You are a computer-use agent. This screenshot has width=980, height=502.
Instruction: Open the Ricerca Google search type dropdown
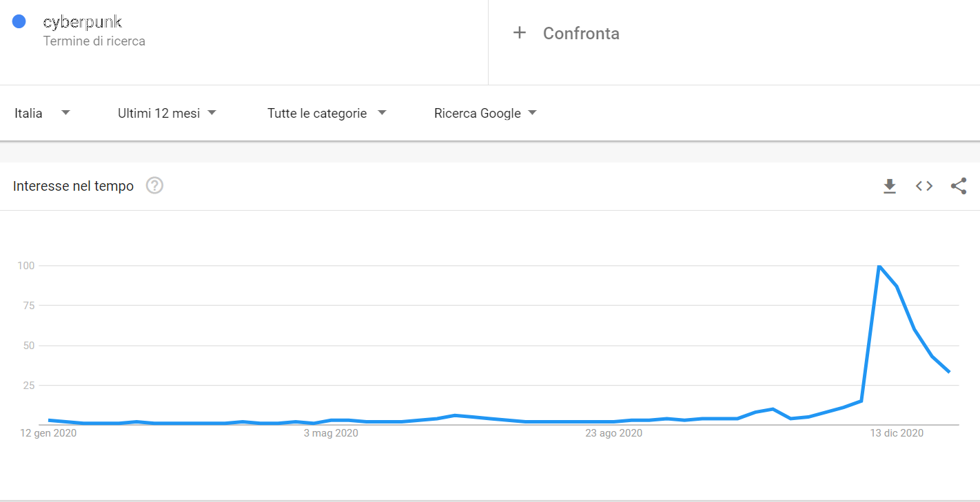(485, 113)
